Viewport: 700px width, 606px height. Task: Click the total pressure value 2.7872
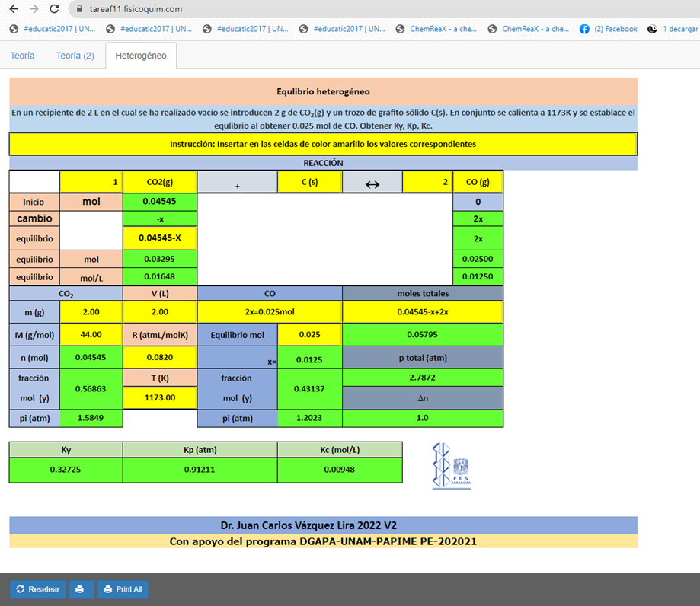coord(423,378)
